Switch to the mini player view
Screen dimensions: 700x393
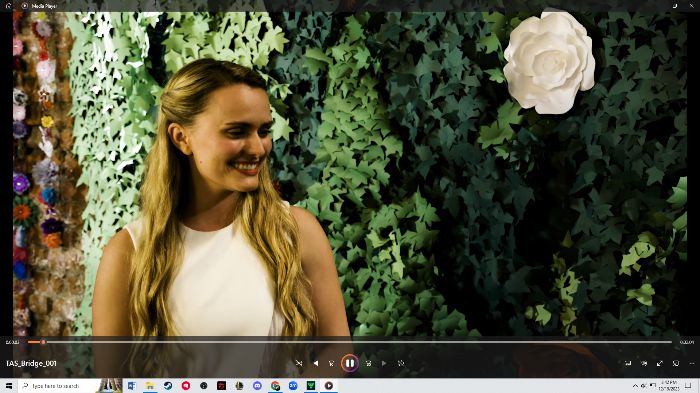[x=676, y=364]
